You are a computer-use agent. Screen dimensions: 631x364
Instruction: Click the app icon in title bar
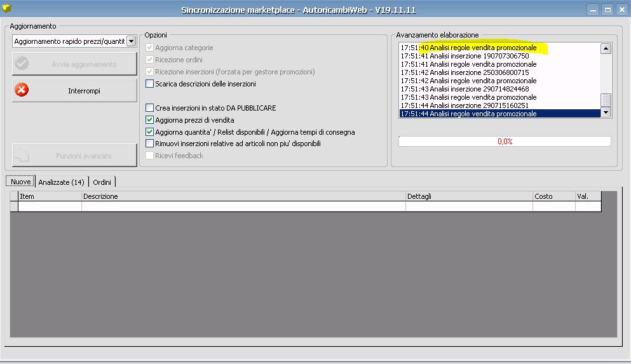tap(6, 8)
